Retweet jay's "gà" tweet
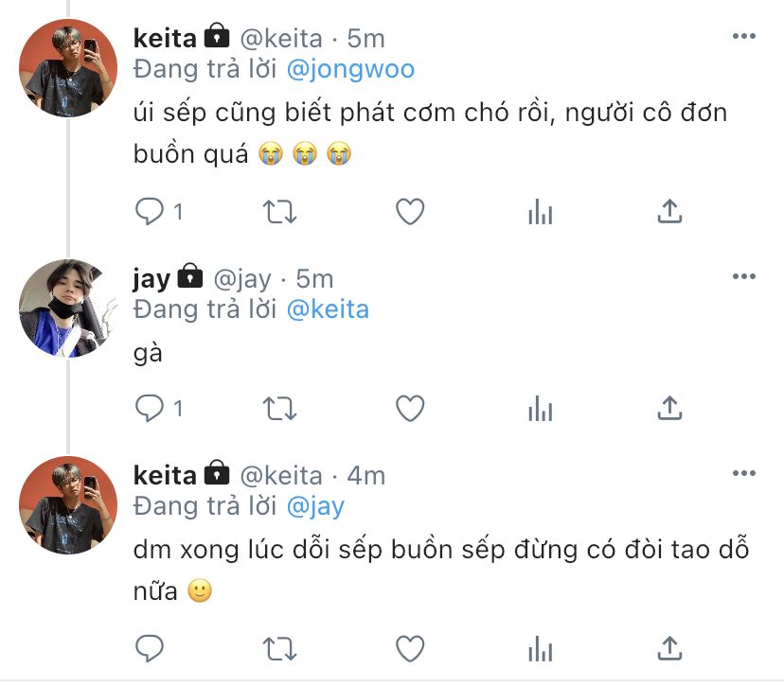Viewport: 784px width, 686px height. point(279,408)
